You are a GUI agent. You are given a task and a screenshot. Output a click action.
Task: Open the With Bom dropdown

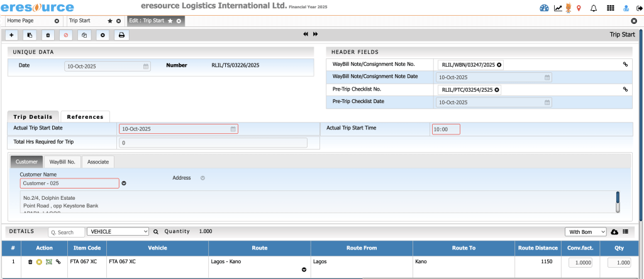[x=586, y=232]
